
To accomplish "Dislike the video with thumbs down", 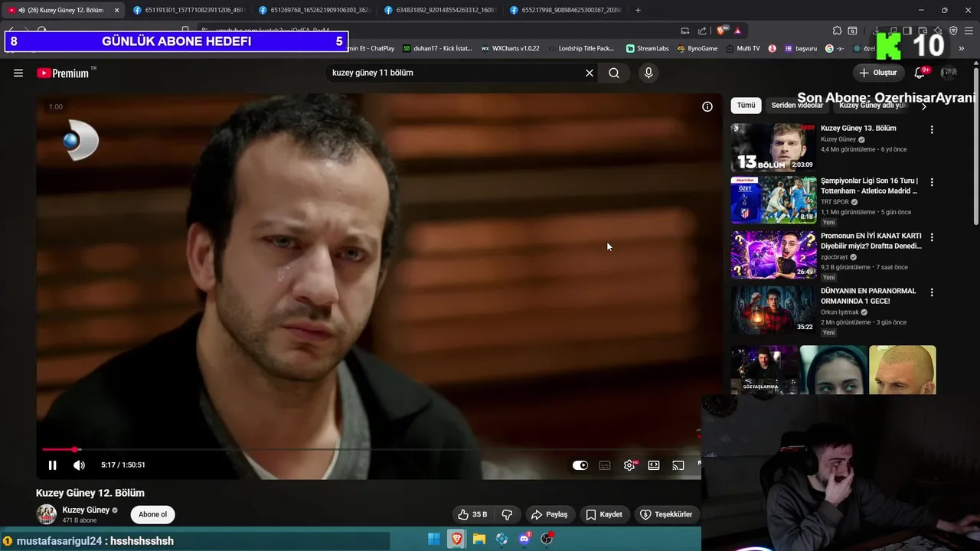I will 507,514.
